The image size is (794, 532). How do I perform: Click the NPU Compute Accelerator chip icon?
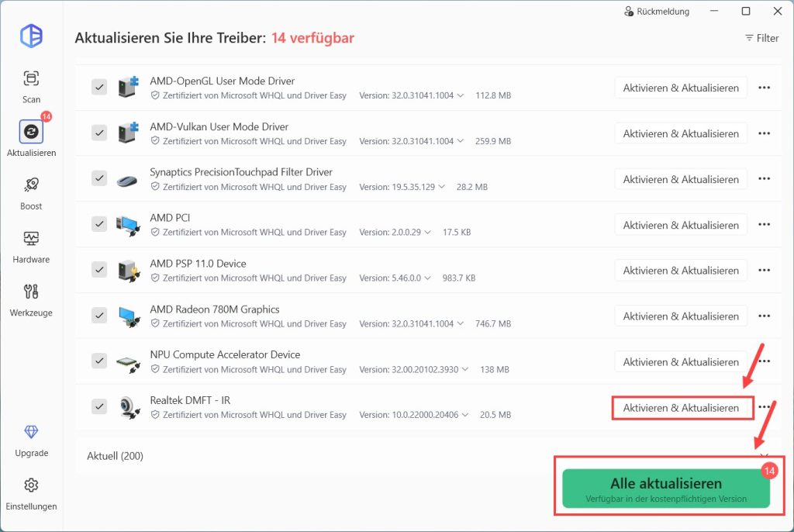click(x=128, y=364)
